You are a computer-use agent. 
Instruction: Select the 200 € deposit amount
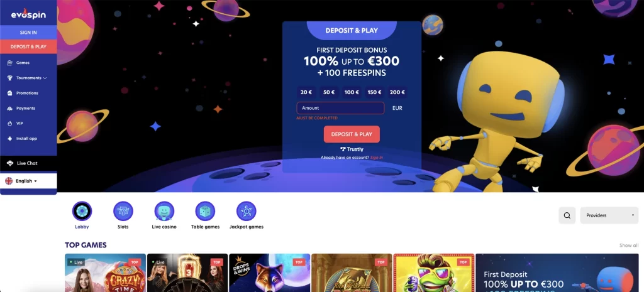pos(397,92)
